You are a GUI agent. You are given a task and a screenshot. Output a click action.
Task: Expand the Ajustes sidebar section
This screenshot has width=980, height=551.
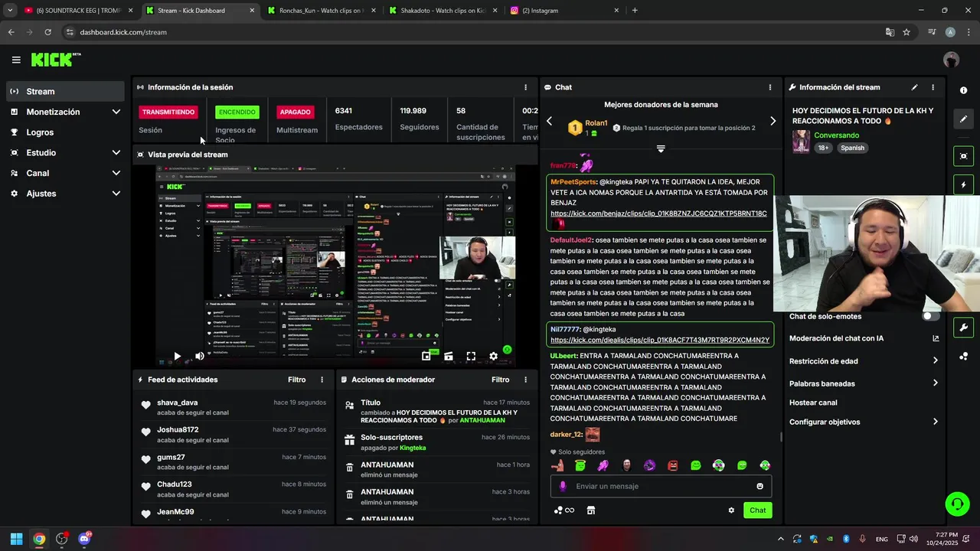pyautogui.click(x=64, y=194)
